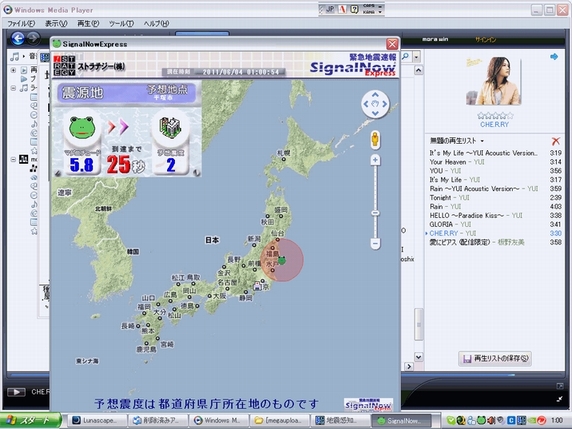Viewport: 572px width, 429px height.
Task: Zoom out with the map minus button
Action: tap(375, 243)
